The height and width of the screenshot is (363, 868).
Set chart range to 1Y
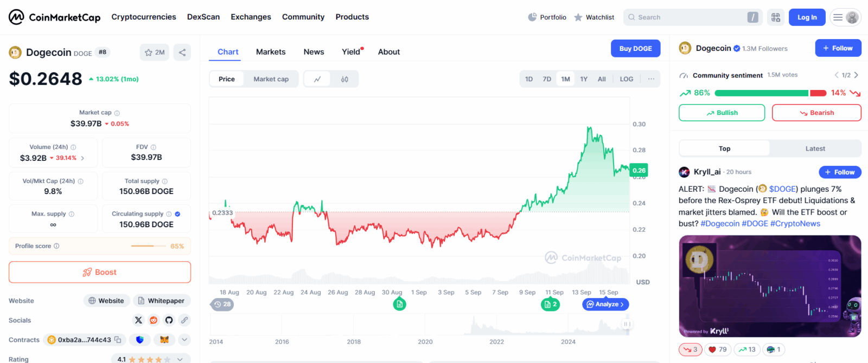pyautogui.click(x=584, y=79)
